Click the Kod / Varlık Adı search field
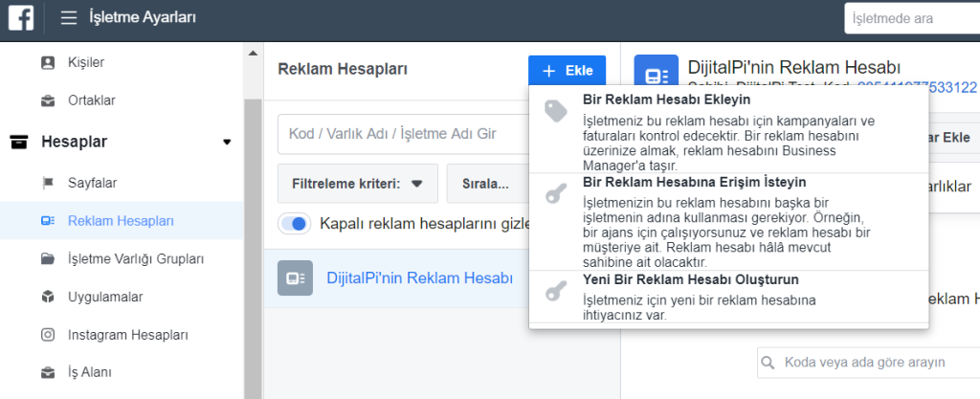The width and height of the screenshot is (980, 399). (403, 134)
